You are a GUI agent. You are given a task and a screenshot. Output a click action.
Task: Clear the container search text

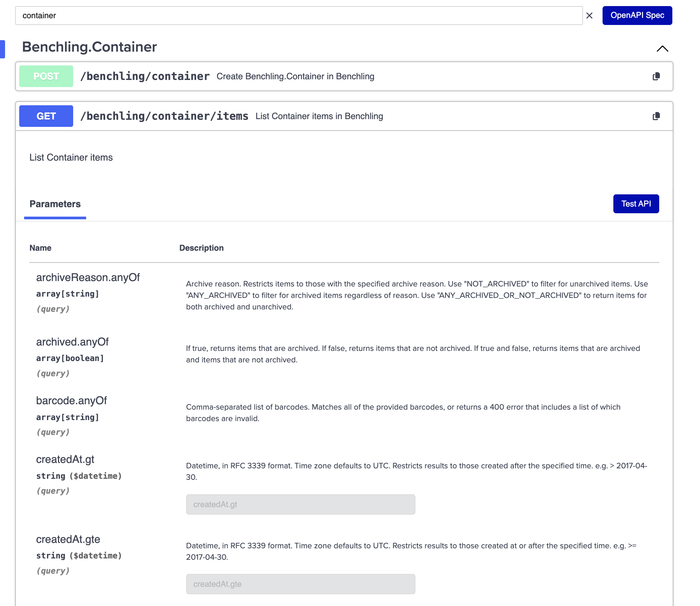(x=589, y=16)
